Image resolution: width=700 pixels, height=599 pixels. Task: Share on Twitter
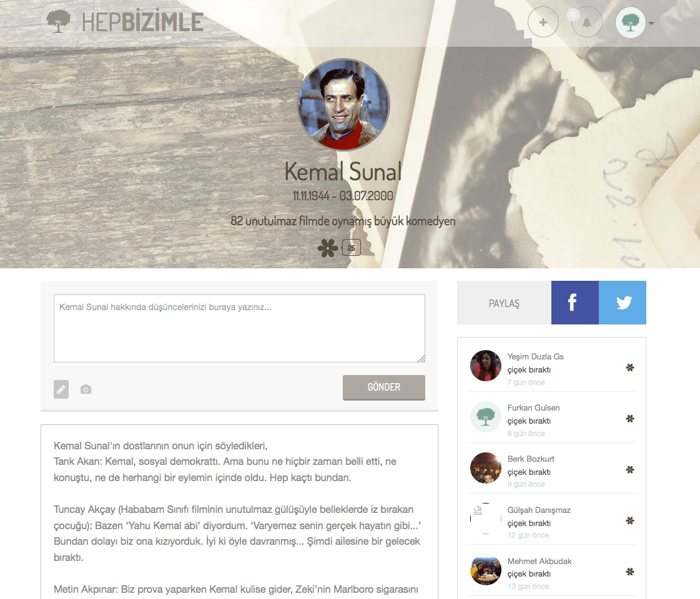(623, 303)
